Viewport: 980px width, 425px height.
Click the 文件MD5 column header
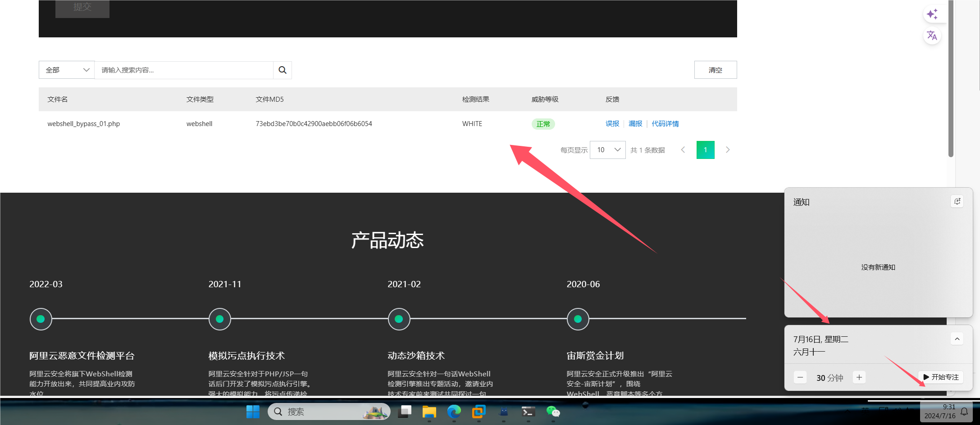coord(270,99)
